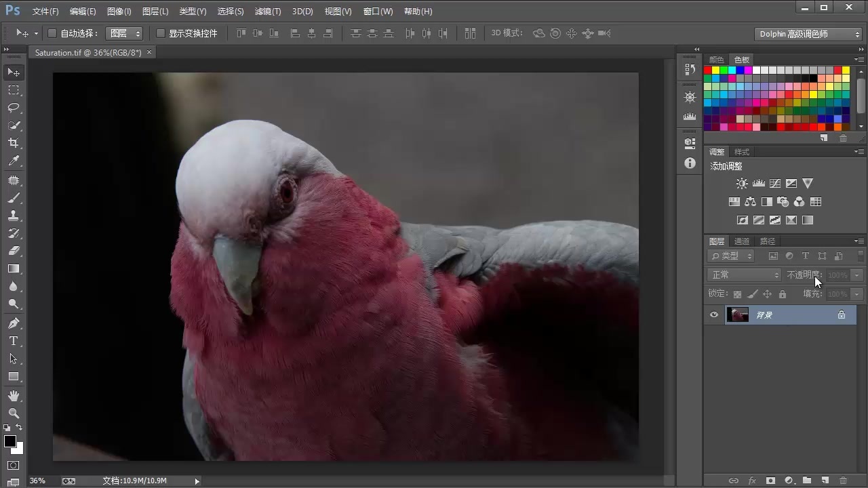This screenshot has height=488, width=868.
Task: Select the Quick Selection tool
Action: pyautogui.click(x=14, y=125)
